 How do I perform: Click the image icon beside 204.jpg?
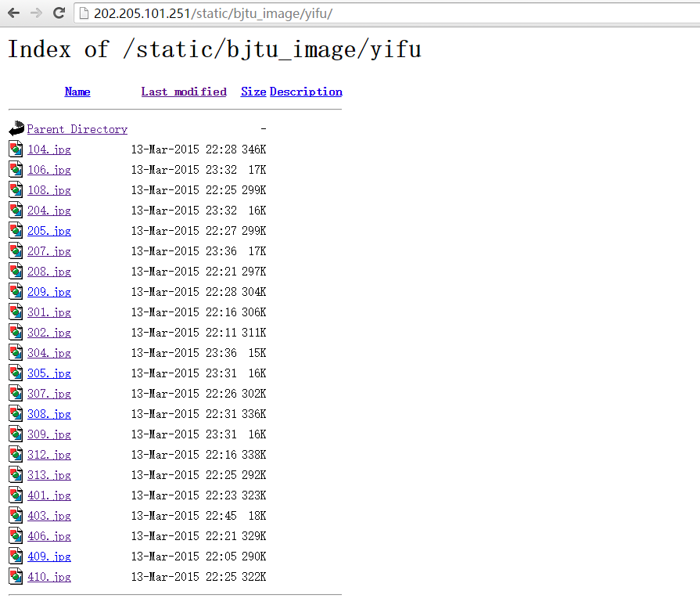(16, 210)
